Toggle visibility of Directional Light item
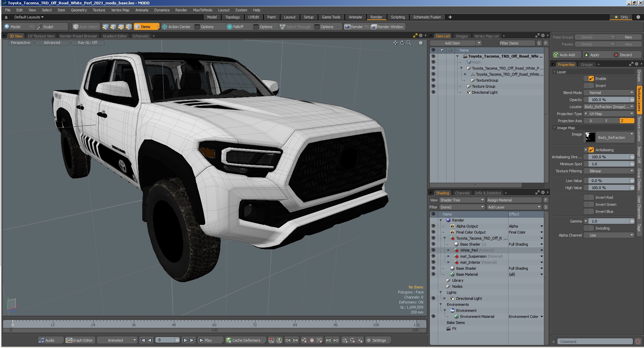This screenshot has width=644, height=348. pyautogui.click(x=433, y=92)
